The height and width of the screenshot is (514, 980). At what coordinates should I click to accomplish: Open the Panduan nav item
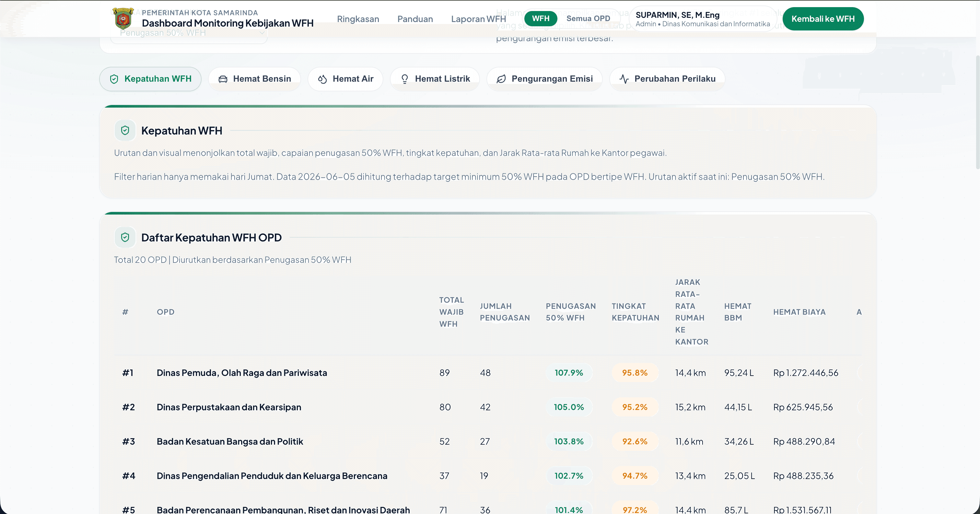(x=415, y=19)
